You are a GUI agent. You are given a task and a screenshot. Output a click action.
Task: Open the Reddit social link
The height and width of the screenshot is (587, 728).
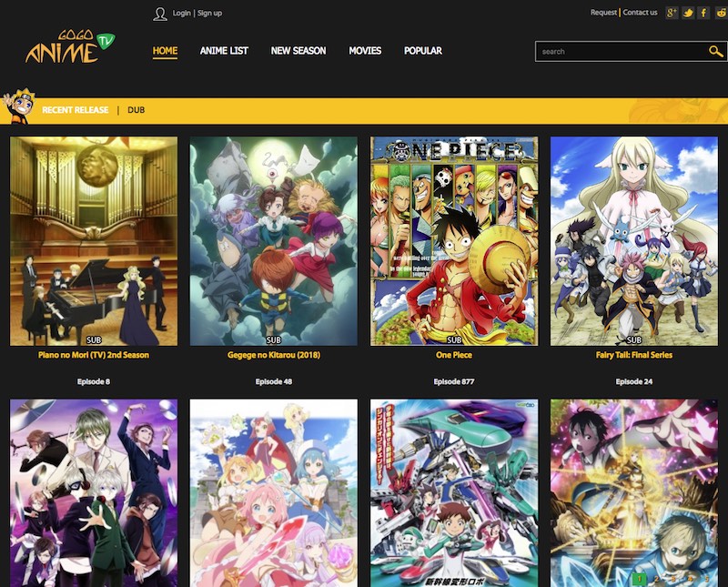(721, 13)
